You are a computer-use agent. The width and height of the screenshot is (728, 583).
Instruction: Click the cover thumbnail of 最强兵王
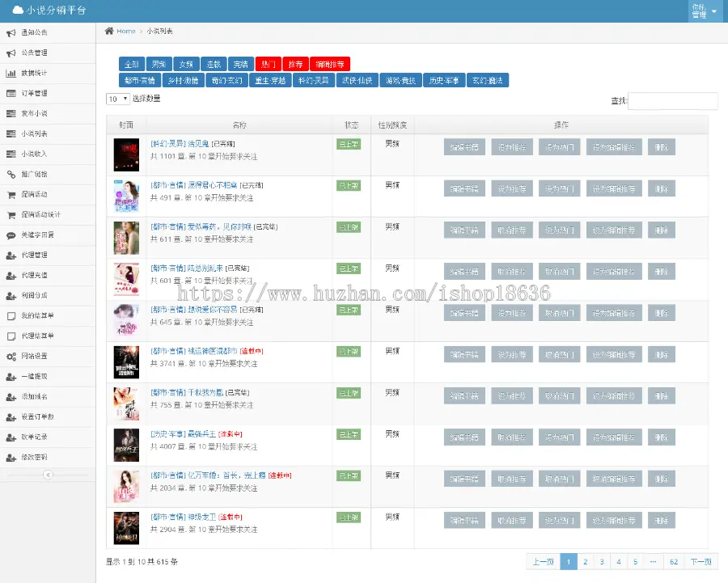126,446
